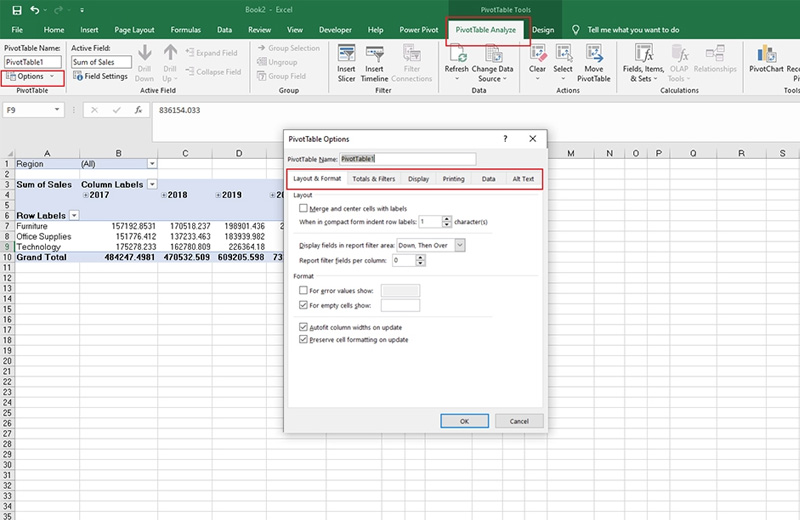Screen dimensions: 800x520
Task: Select the Office Supplies row label
Action: (x=46, y=236)
